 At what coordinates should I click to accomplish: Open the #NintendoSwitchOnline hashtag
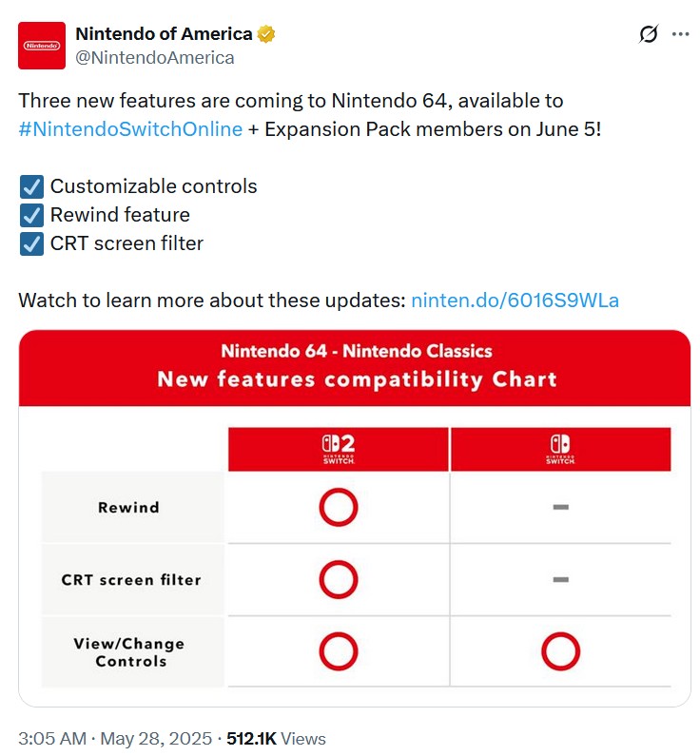tap(130, 129)
